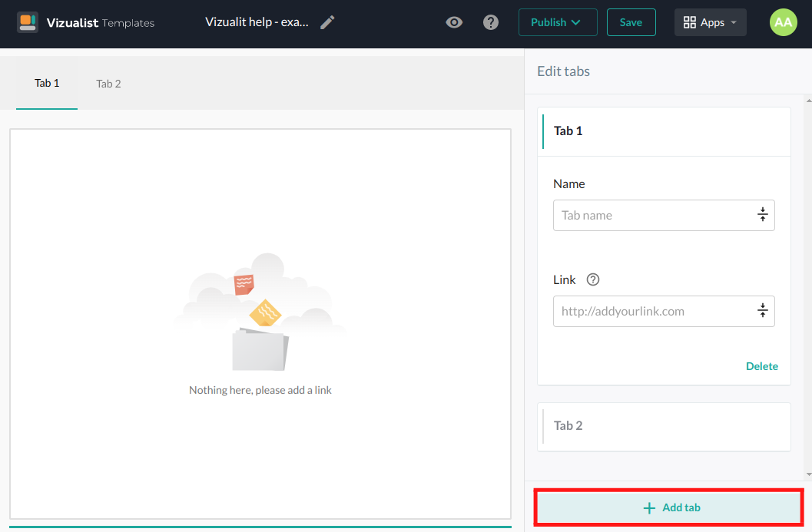Click the link field collapse icon
This screenshot has height=532, width=812.
pos(762,311)
